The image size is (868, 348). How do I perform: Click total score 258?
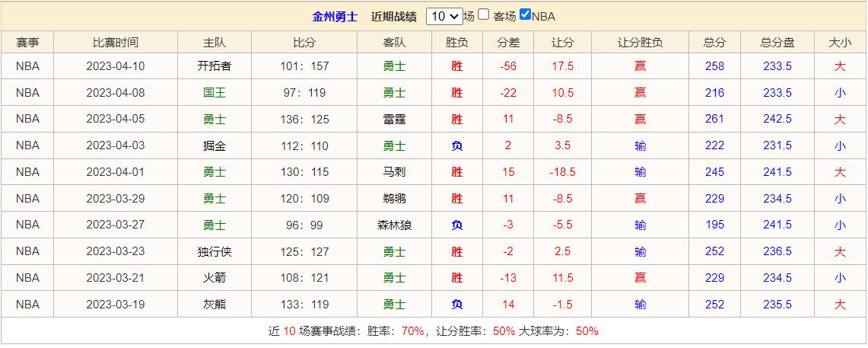[x=714, y=66]
